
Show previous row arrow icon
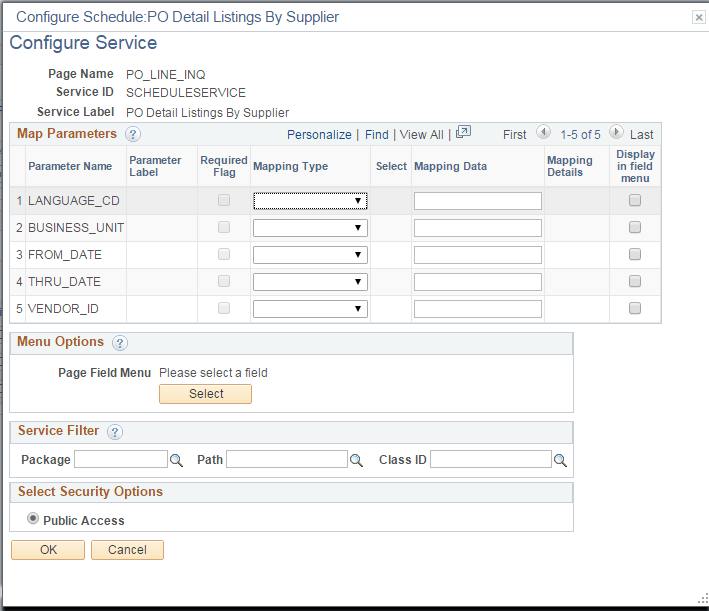[x=544, y=132]
